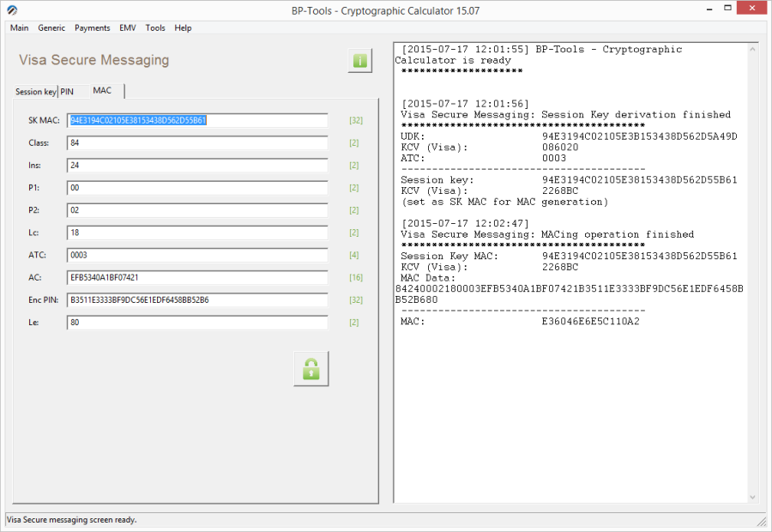Click the KCV value 086020 in log

560,148
